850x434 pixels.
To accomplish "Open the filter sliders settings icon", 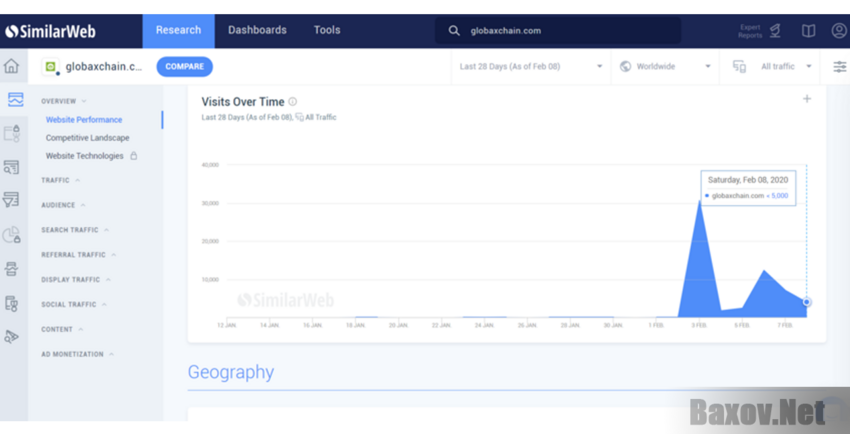I will coord(839,67).
